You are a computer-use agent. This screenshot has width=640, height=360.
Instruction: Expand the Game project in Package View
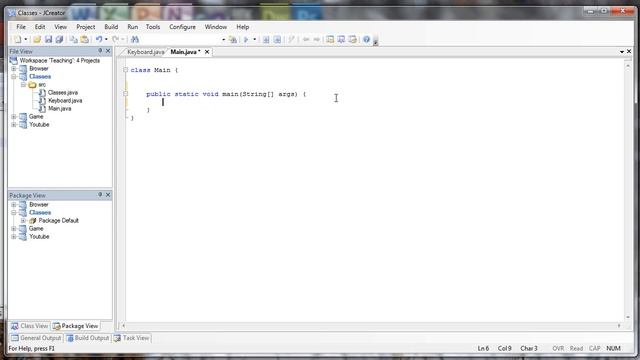pos(14,229)
